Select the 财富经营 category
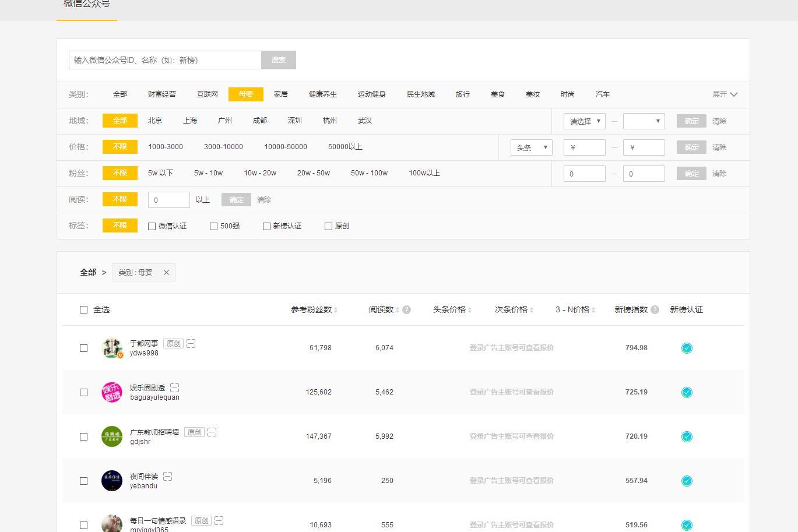The image size is (798, 532). tap(162, 94)
